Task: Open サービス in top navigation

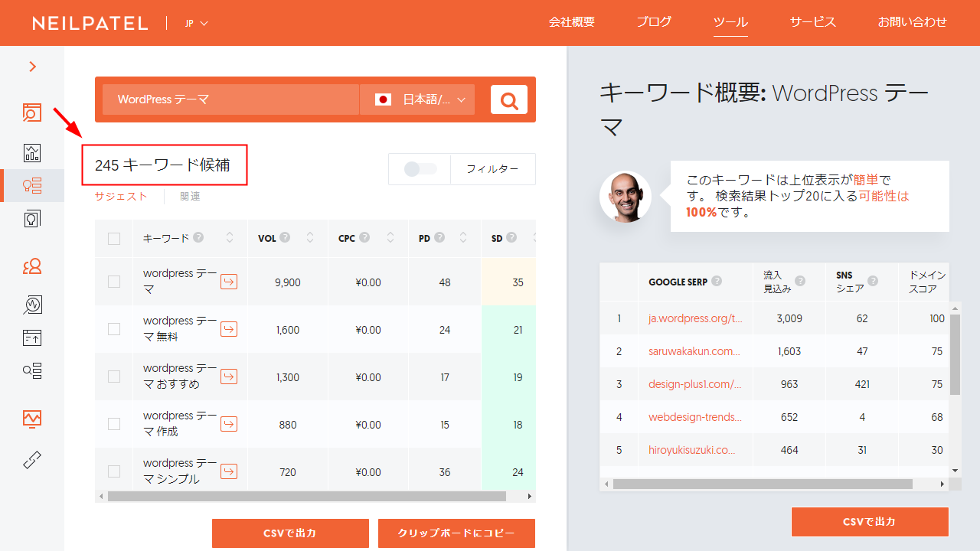Action: click(813, 22)
